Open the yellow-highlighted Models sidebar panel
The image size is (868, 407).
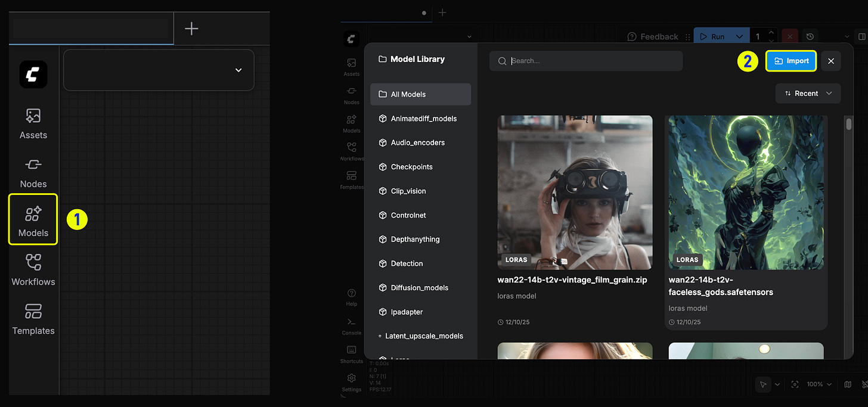(33, 219)
